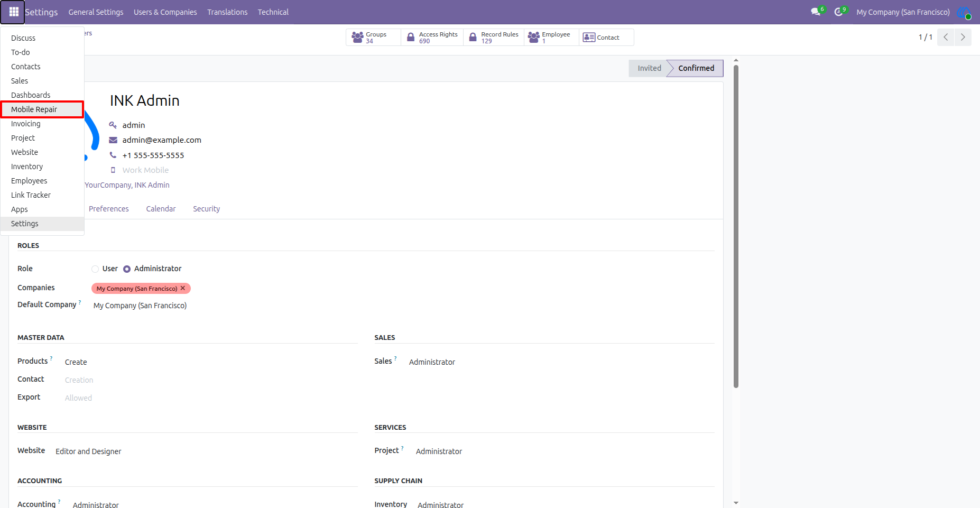Image resolution: width=980 pixels, height=508 pixels.
Task: Go to next record arrow
Action: (963, 37)
